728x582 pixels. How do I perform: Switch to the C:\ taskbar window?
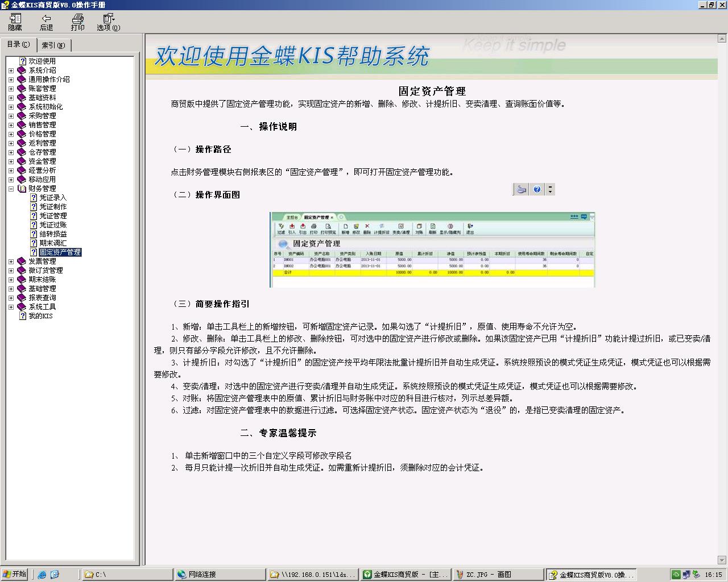click(127, 575)
